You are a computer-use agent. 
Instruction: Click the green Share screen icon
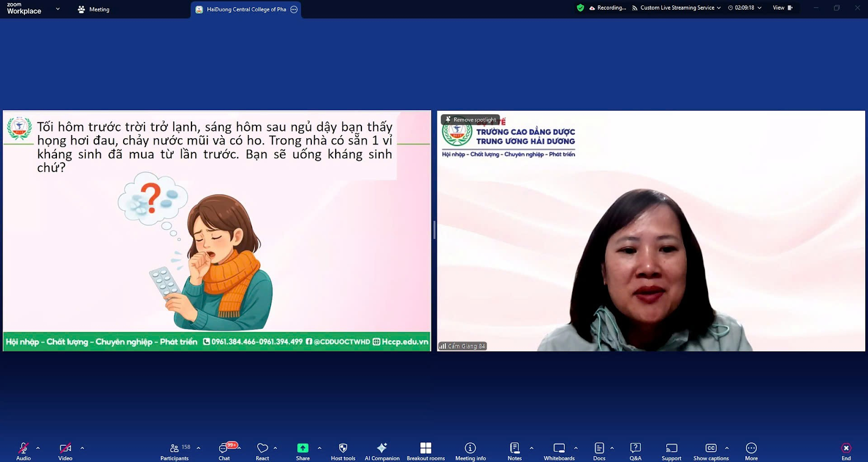click(x=303, y=448)
